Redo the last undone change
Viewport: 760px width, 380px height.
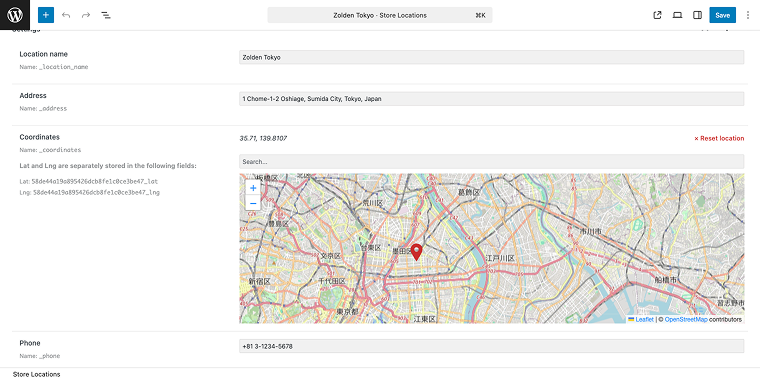pyautogui.click(x=86, y=15)
